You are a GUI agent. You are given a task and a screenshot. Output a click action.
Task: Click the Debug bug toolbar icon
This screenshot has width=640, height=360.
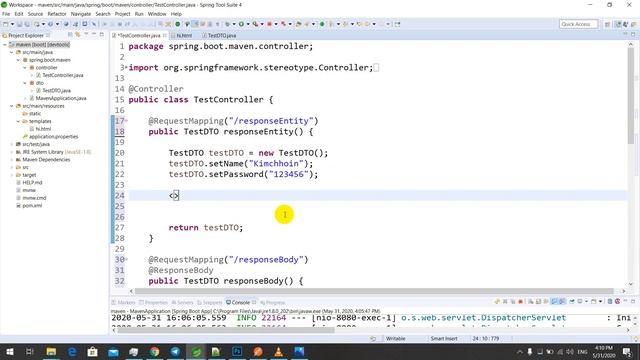(x=228, y=24)
